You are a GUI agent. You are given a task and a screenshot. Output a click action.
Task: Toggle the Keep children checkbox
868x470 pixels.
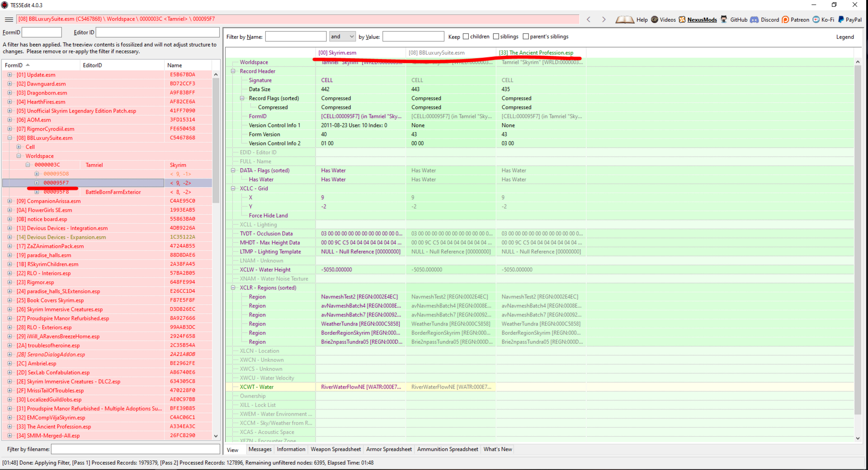point(466,37)
